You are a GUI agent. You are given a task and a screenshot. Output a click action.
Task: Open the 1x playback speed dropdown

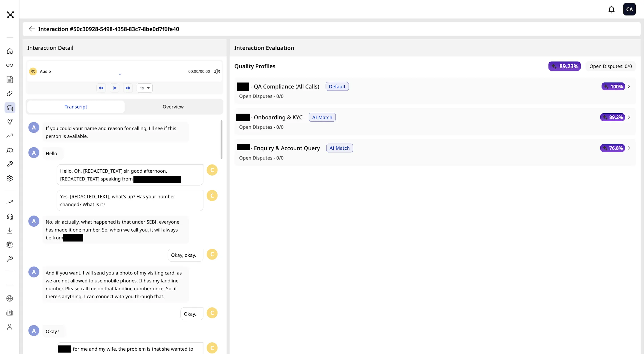145,88
